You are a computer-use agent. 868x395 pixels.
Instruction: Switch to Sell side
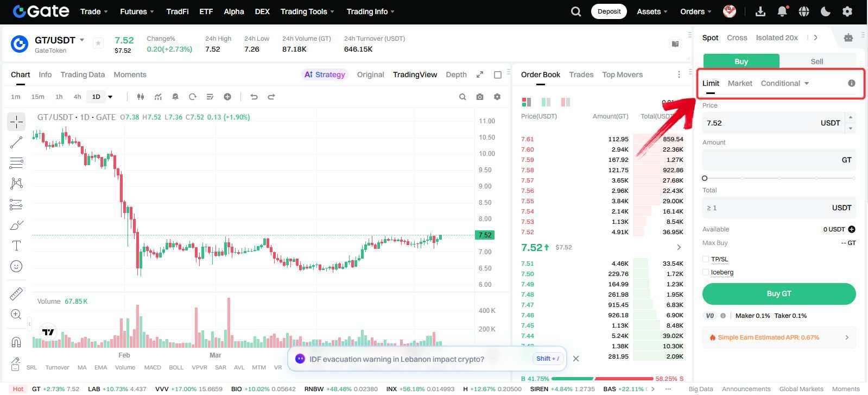pyautogui.click(x=817, y=61)
